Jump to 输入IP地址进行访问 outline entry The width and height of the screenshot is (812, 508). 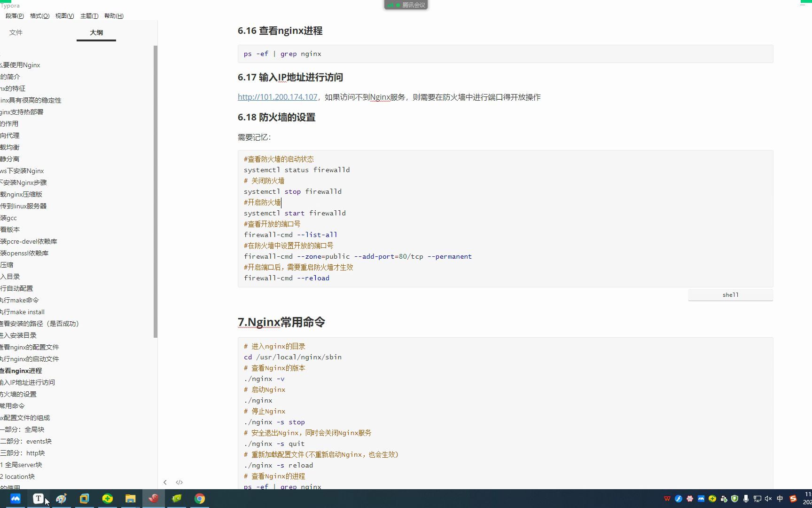27,382
